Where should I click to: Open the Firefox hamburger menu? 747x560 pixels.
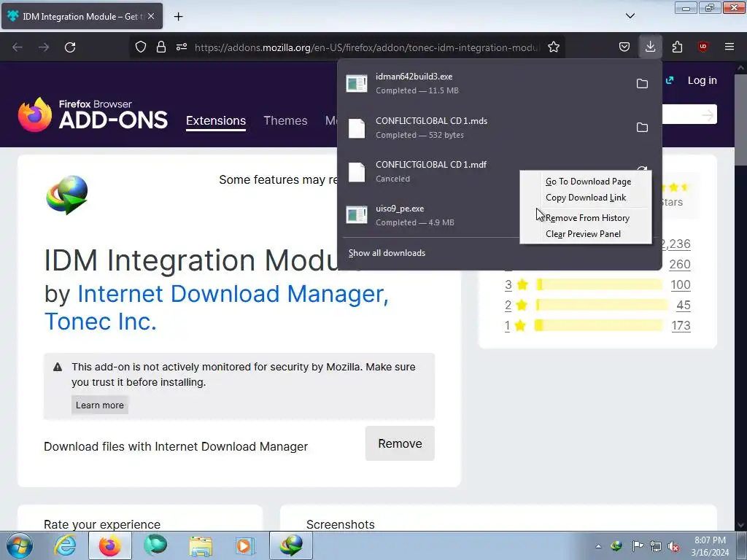(729, 47)
